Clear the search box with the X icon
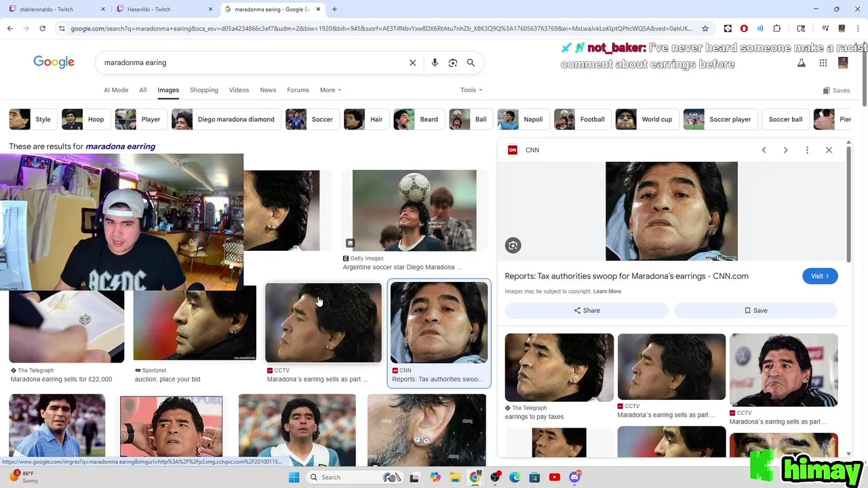The image size is (868, 488). pos(412,62)
